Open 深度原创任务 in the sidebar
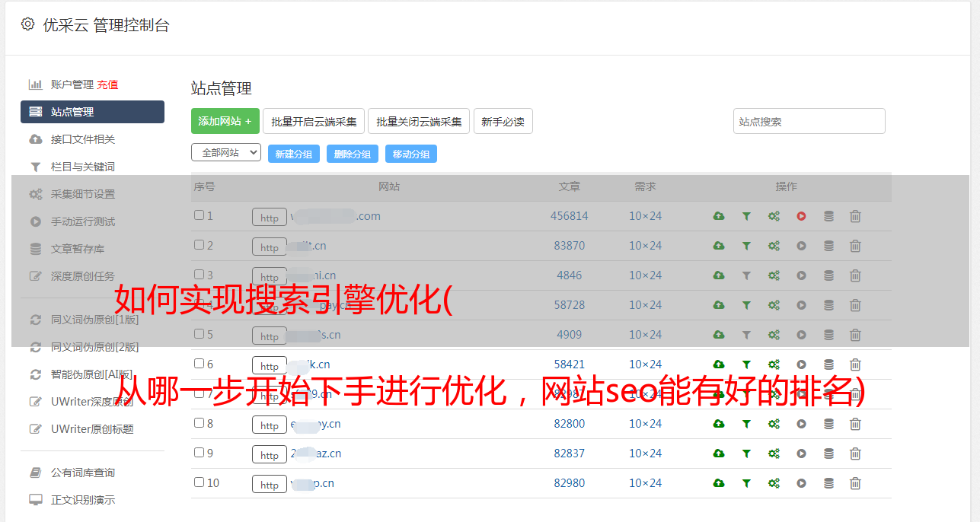 tap(82, 276)
